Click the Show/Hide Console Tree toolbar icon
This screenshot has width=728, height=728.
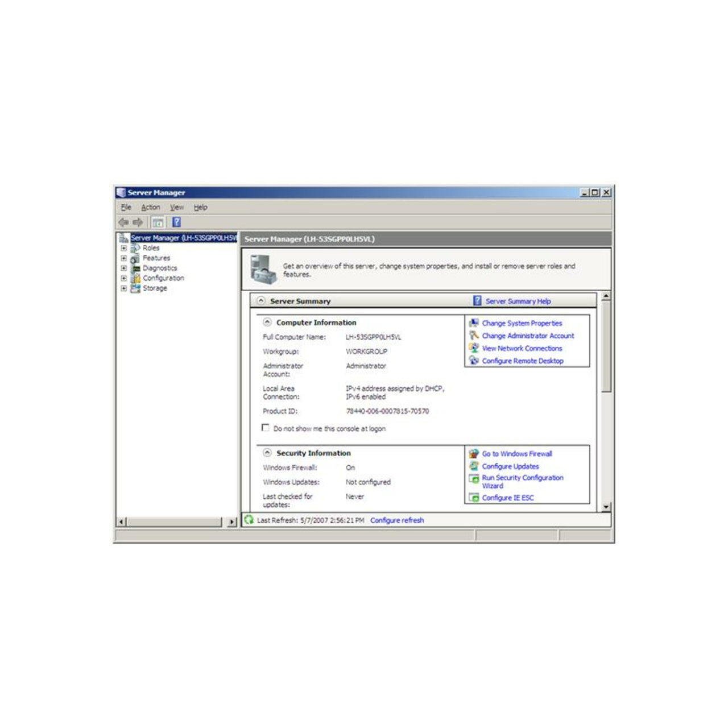[158, 221]
